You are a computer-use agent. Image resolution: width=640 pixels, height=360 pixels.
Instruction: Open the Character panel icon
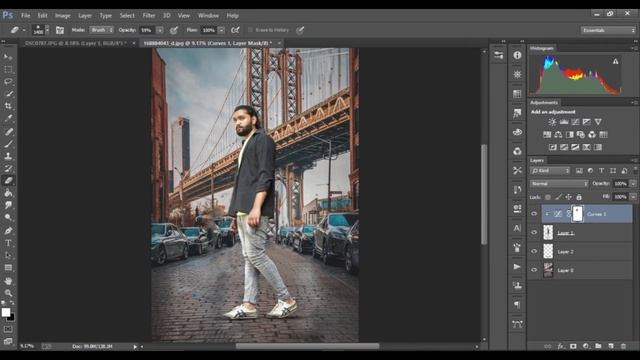517,228
